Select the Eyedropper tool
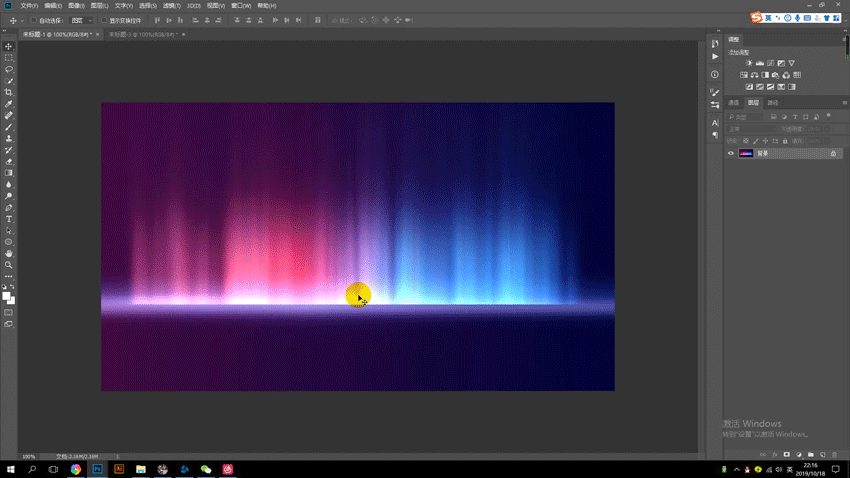 pyautogui.click(x=9, y=104)
